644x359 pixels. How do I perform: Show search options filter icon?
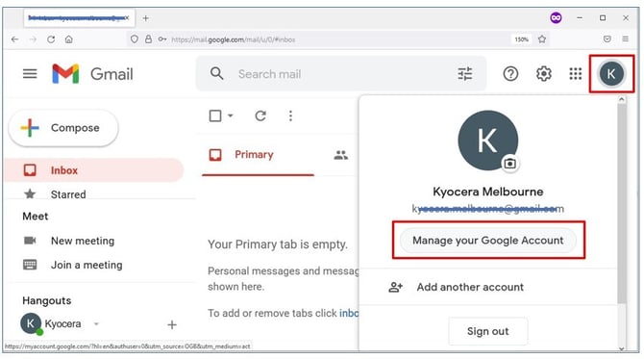point(465,74)
